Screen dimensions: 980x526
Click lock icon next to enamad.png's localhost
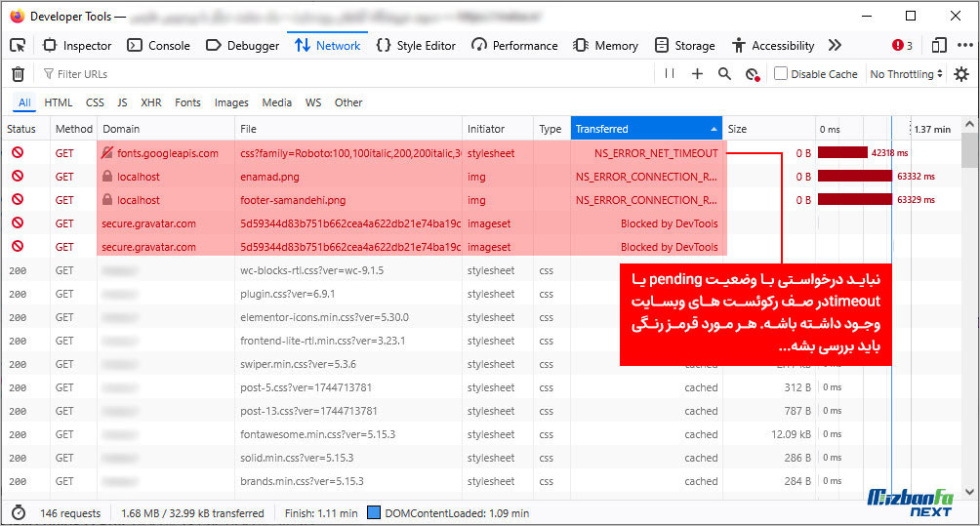point(107,177)
